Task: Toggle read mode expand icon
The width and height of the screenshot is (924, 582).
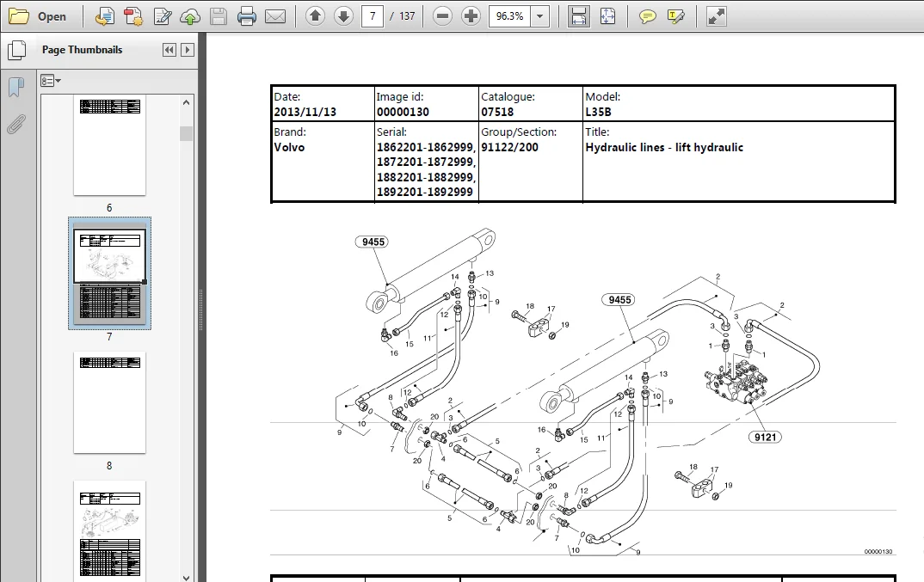Action: (x=716, y=16)
